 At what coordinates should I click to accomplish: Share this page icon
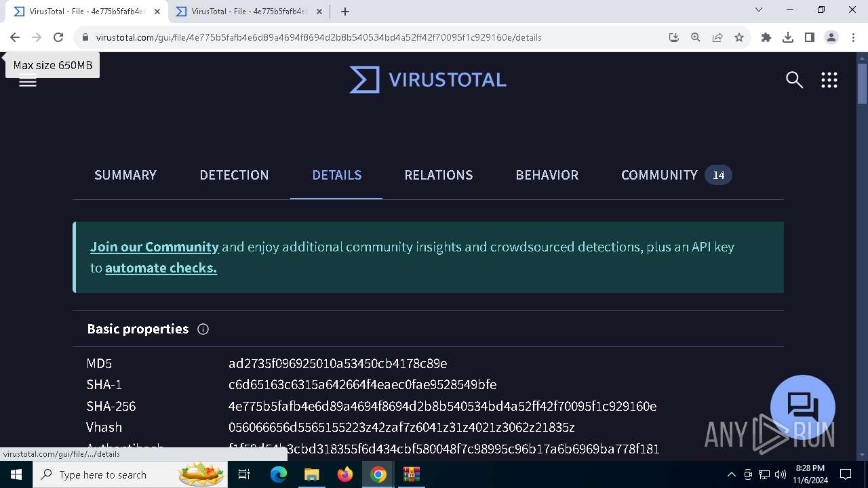717,37
